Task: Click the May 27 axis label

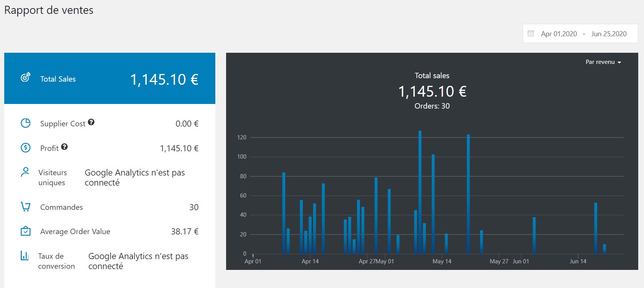Action: [499, 261]
